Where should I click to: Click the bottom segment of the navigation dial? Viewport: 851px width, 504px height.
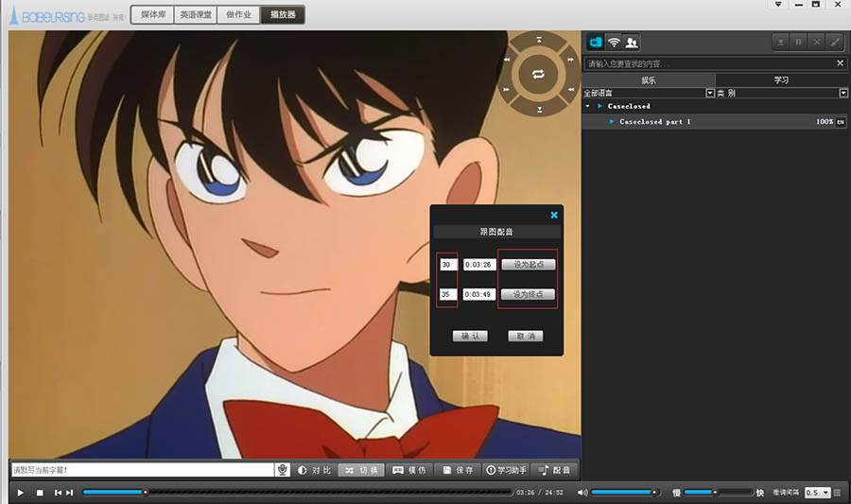point(539,110)
